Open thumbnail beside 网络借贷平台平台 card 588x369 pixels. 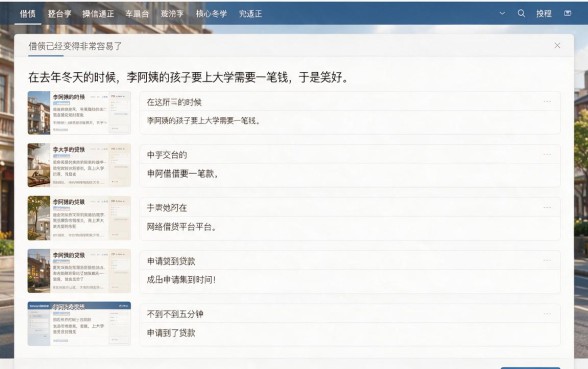point(79,218)
